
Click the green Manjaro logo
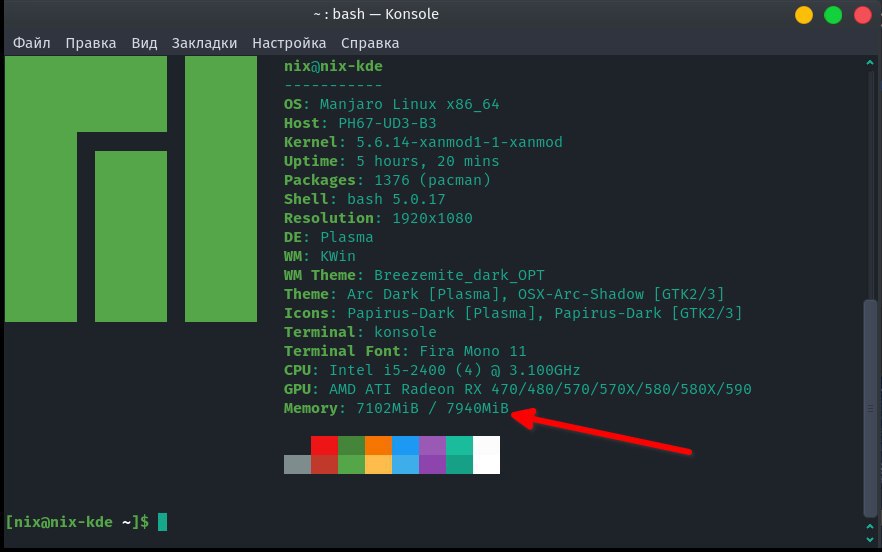tap(131, 189)
